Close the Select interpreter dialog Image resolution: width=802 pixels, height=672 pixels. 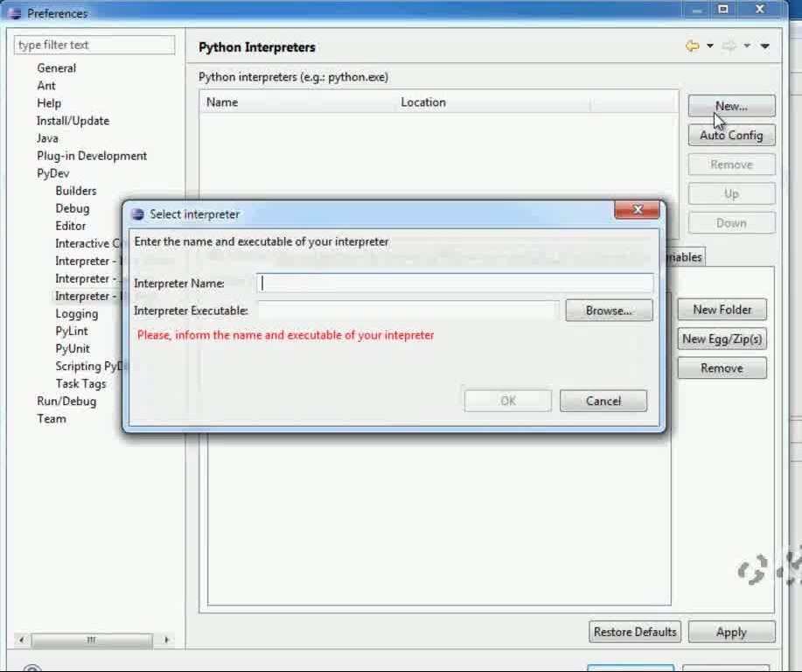[637, 209]
